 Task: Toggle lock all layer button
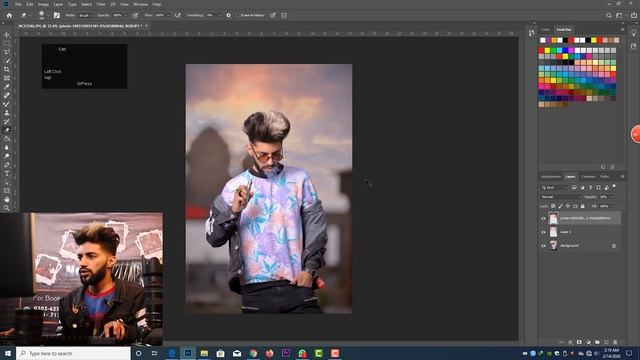582,206
